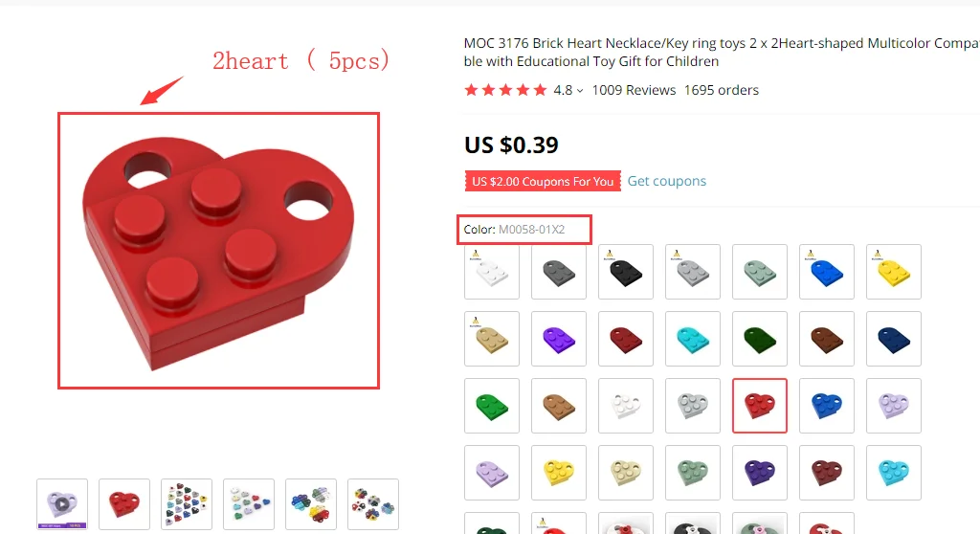Pick the black plate brick swatch
980x534 pixels.
[626, 272]
